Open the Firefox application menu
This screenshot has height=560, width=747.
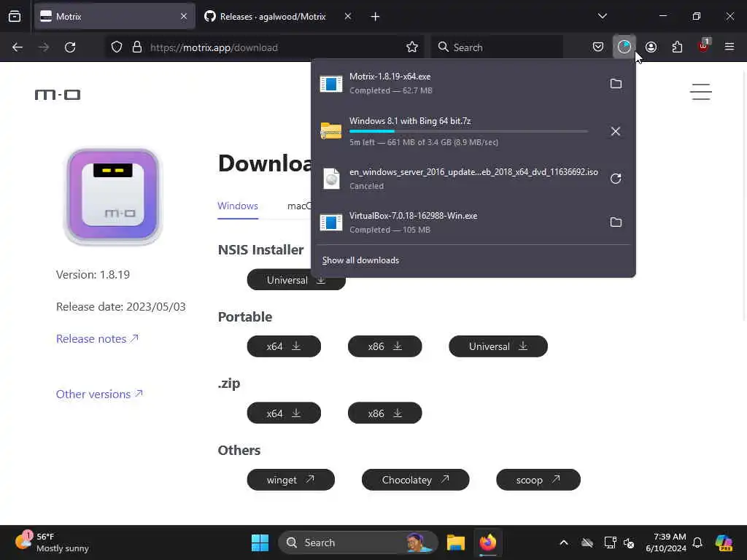point(729,47)
